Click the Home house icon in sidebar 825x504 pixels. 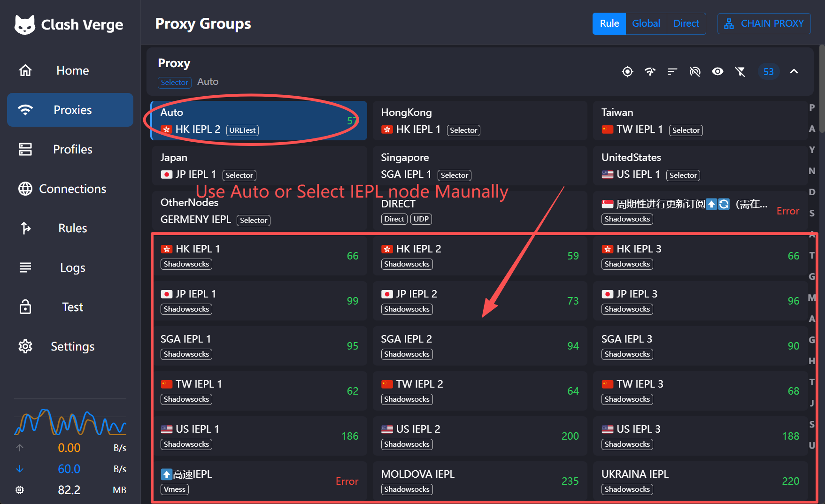(x=25, y=70)
